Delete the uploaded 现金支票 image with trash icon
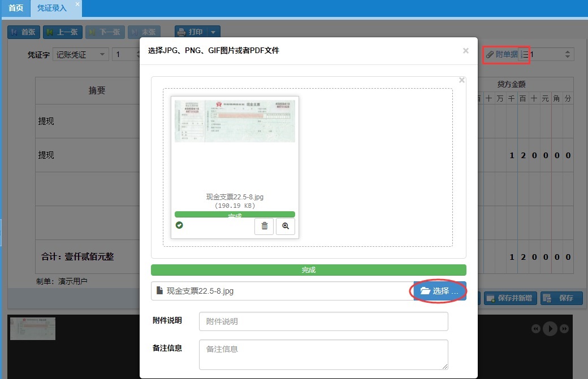The image size is (588, 379). click(264, 226)
